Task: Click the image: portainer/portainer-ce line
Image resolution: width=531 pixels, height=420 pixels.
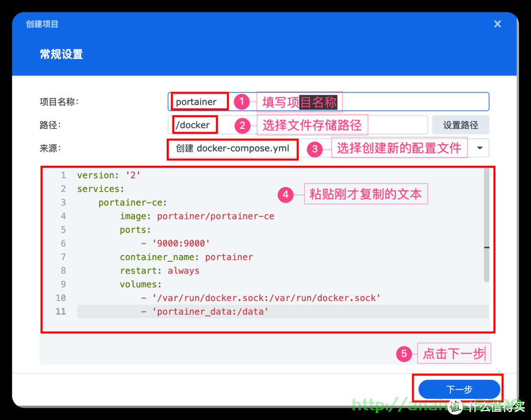Action: pos(197,216)
